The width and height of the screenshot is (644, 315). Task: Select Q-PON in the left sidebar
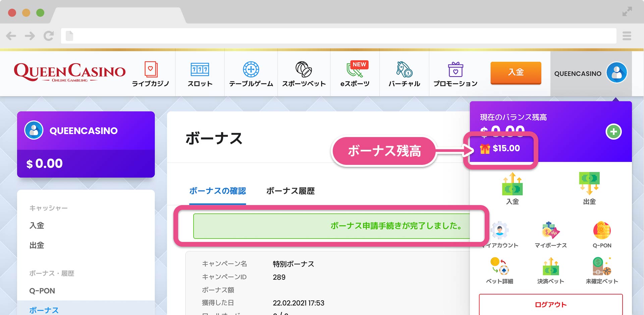42,291
